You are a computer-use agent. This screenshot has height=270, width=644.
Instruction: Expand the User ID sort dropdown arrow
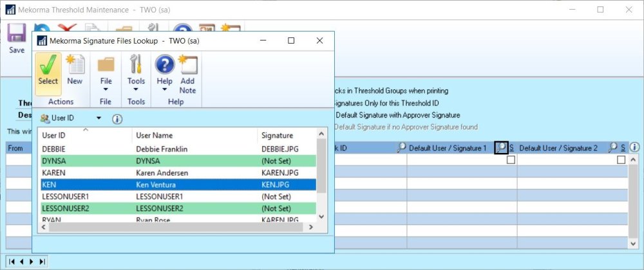click(99, 118)
